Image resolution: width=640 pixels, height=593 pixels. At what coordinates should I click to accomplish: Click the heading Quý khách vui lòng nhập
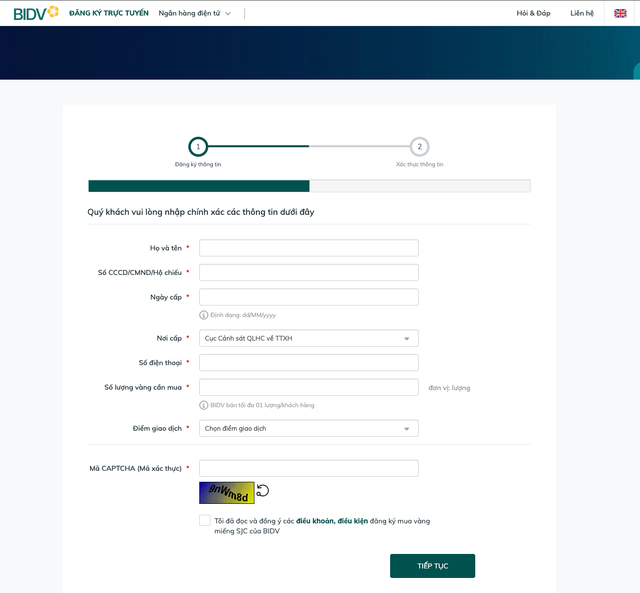[200, 212]
